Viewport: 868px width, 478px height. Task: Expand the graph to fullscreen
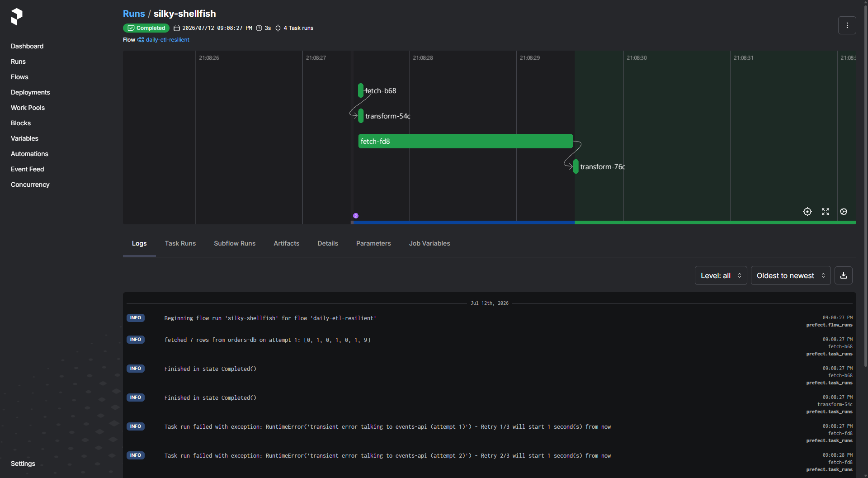tap(826, 212)
